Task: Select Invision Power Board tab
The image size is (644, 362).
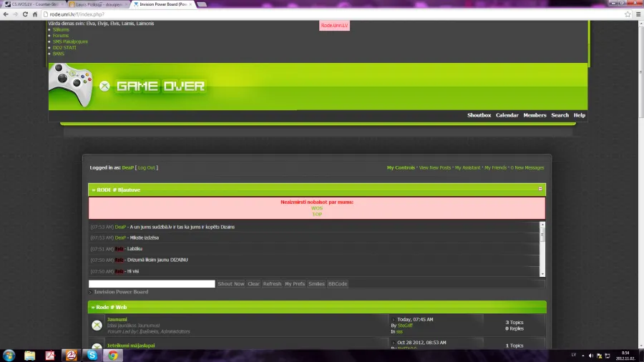Action: click(162, 4)
